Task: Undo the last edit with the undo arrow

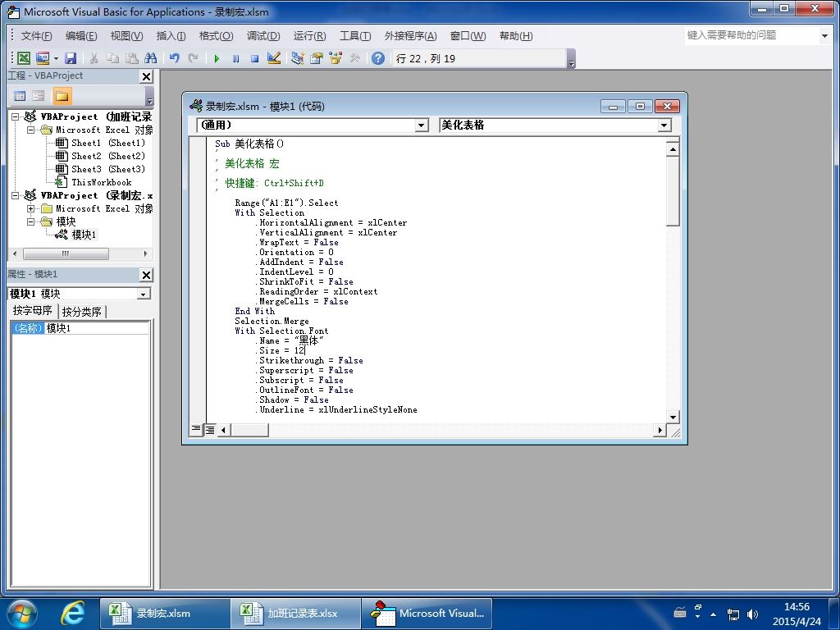Action: [x=175, y=58]
